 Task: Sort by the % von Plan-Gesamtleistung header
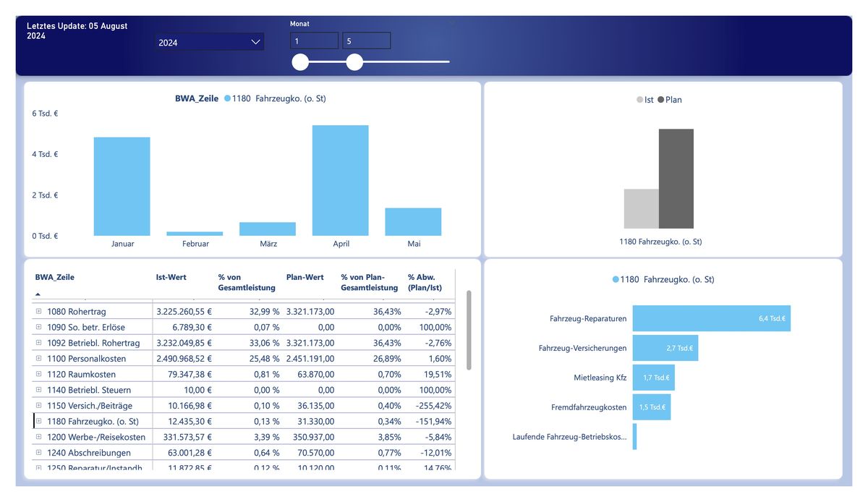369,282
